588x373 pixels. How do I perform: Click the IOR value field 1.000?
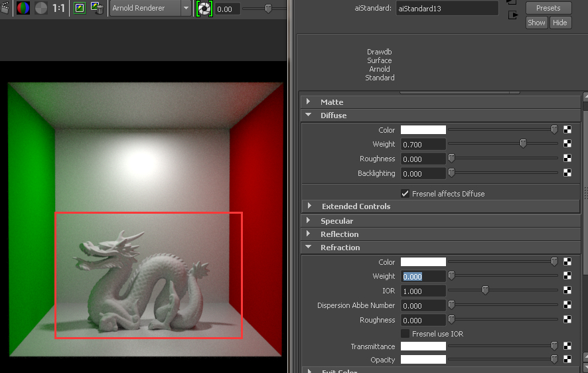point(423,291)
